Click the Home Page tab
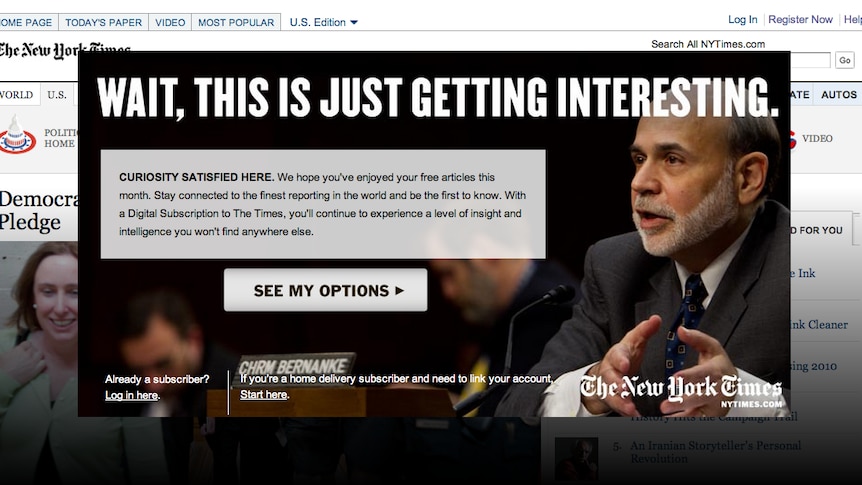862x485 pixels. click(26, 23)
